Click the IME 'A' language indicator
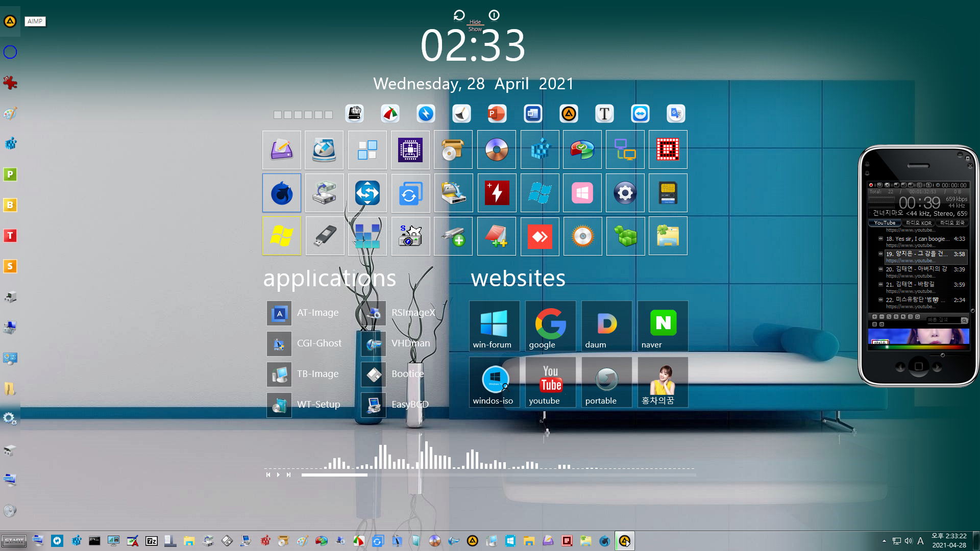 (921, 541)
